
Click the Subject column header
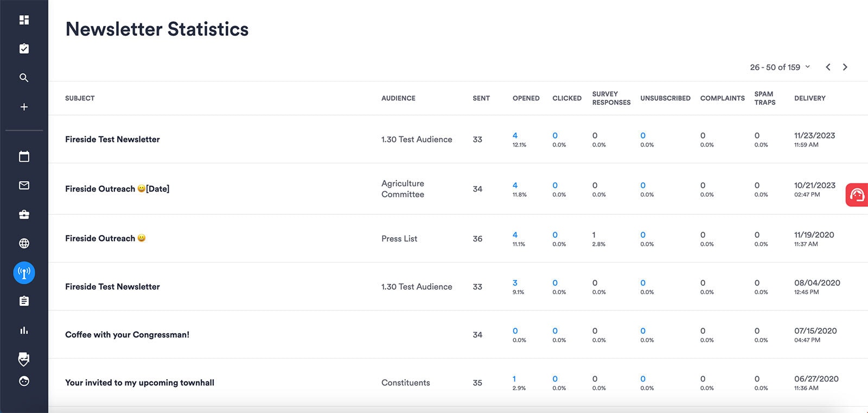click(80, 98)
